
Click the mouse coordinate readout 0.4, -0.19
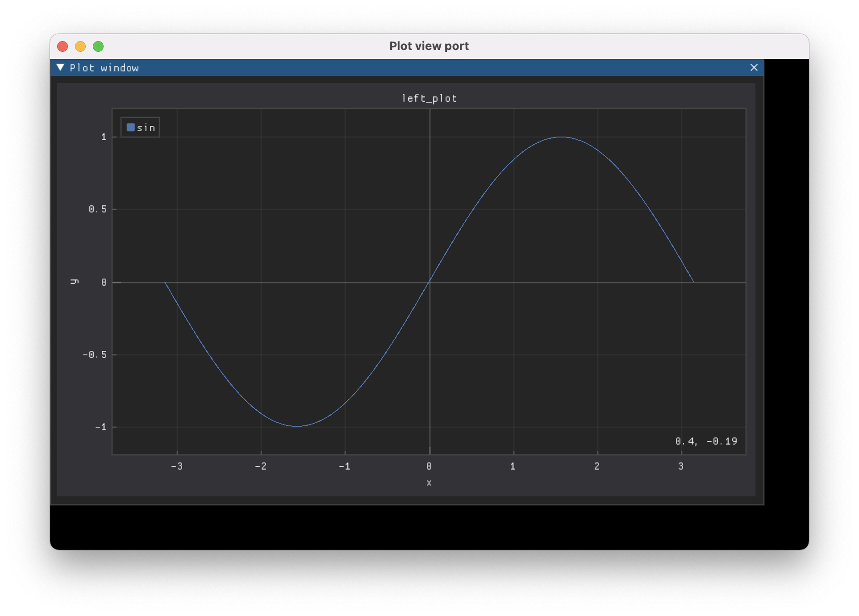[x=706, y=441]
